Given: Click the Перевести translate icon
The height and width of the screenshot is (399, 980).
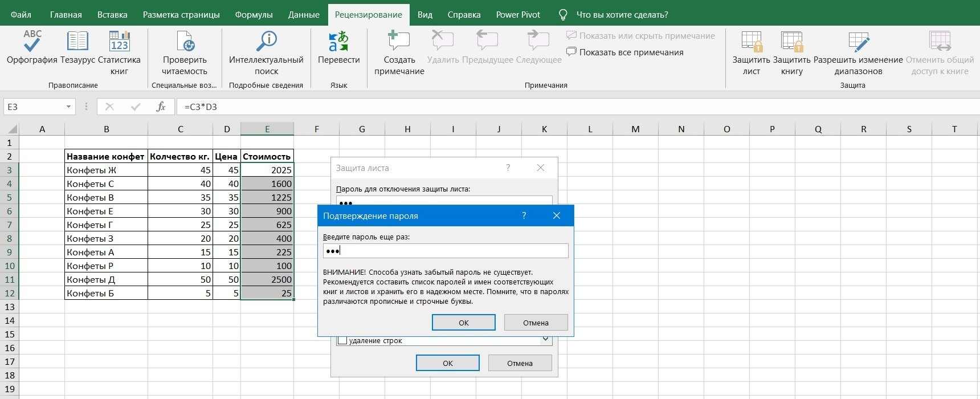Looking at the screenshot, I should pos(338,43).
